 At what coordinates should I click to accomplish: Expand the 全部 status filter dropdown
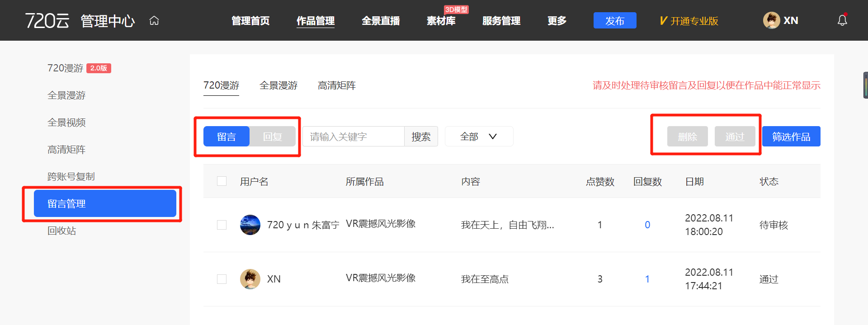point(479,137)
